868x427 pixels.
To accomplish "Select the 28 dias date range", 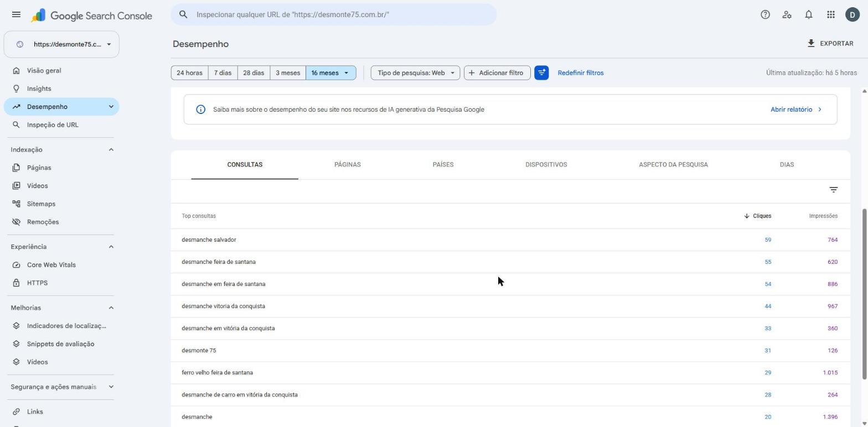I will click(254, 73).
